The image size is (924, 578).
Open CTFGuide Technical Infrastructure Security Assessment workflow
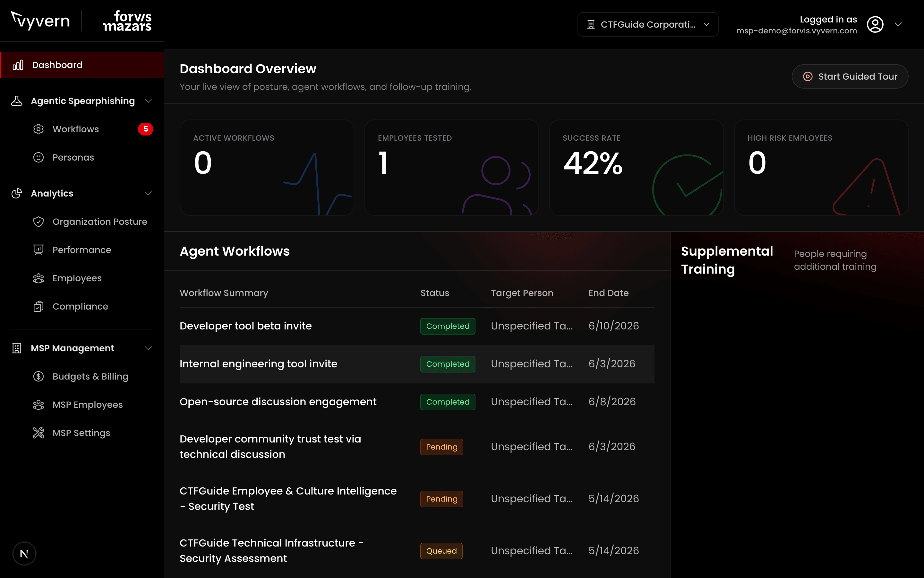coord(417,551)
